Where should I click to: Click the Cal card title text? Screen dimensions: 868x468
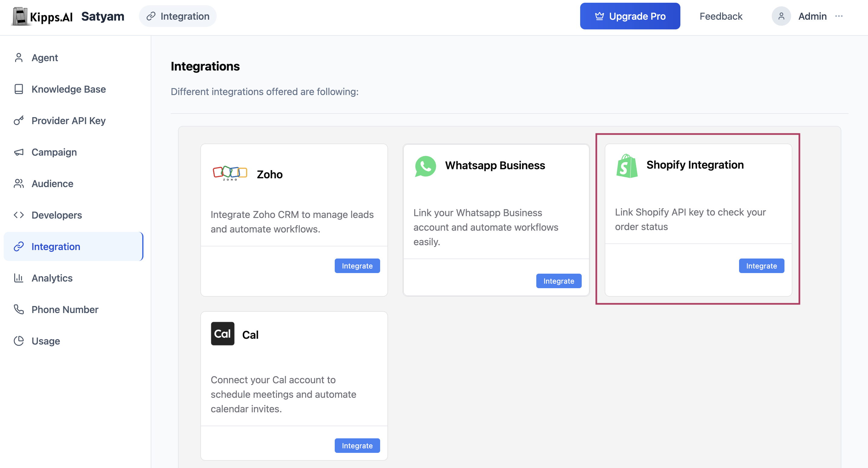(x=250, y=335)
